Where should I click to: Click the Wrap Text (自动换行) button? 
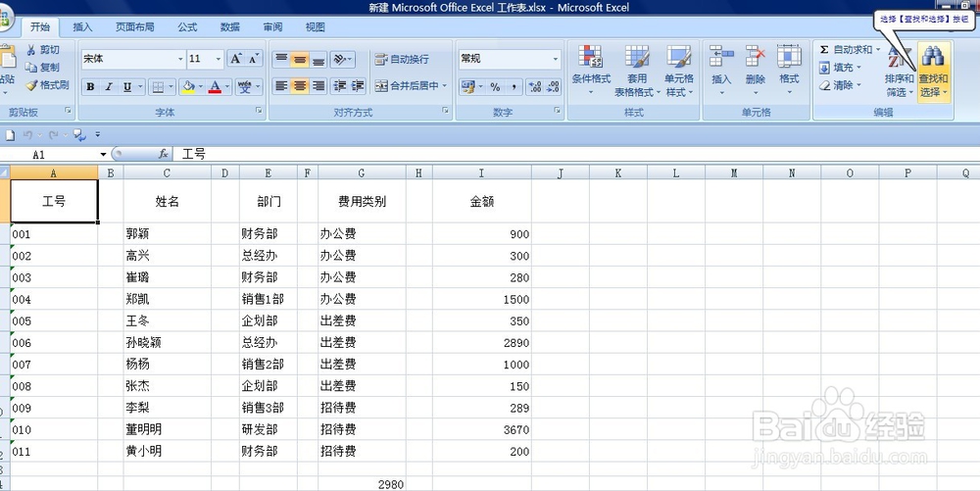click(x=402, y=60)
